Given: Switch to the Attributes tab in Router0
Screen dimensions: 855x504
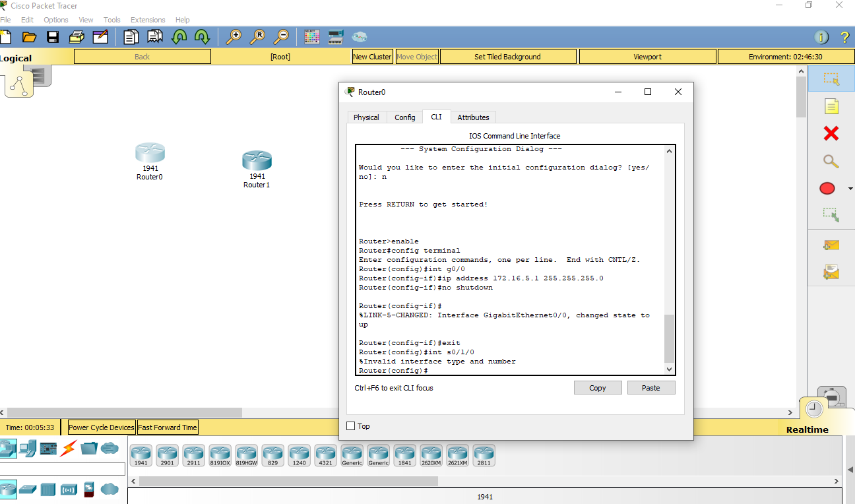Looking at the screenshot, I should pyautogui.click(x=474, y=117).
